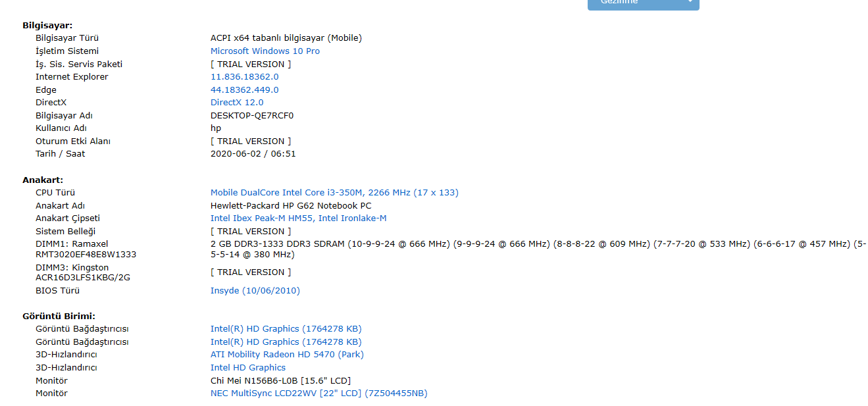Screen dimensions: 868x406
Task: Open ATI Mobility Radeon HD 5470 (Park) link
Action: pyautogui.click(x=287, y=354)
